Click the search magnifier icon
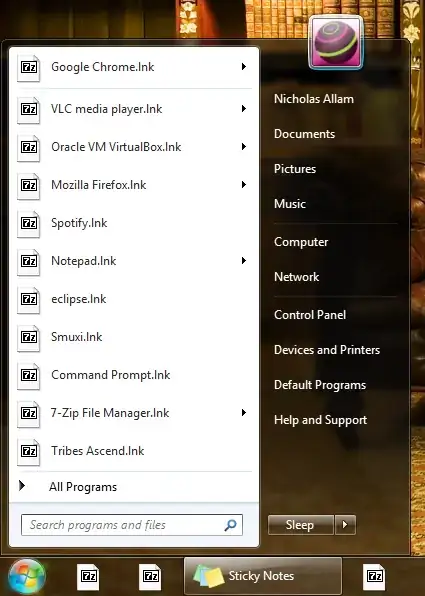Viewport: 425px width, 596px height. point(230,525)
